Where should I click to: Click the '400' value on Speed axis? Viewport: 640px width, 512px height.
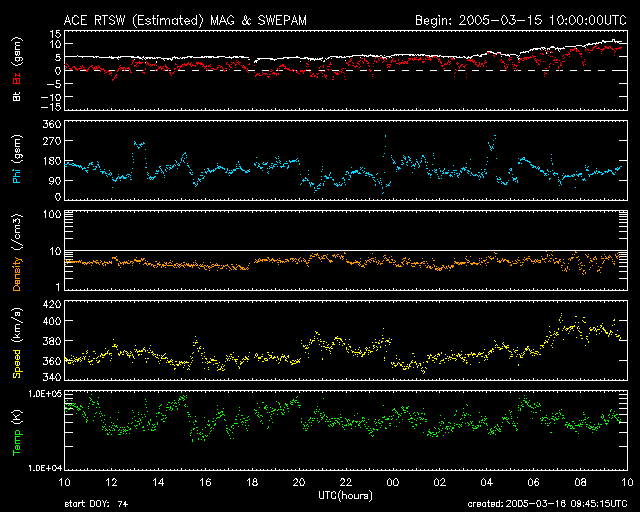coord(52,321)
